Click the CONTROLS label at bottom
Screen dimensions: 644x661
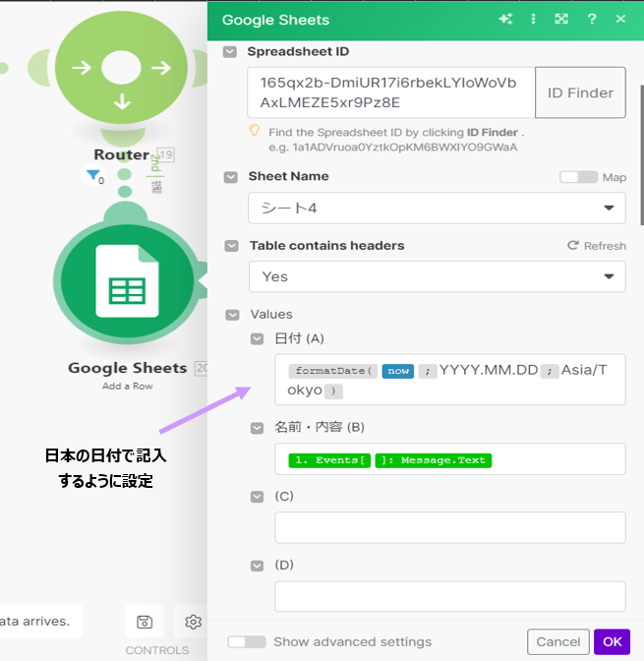pyautogui.click(x=157, y=650)
